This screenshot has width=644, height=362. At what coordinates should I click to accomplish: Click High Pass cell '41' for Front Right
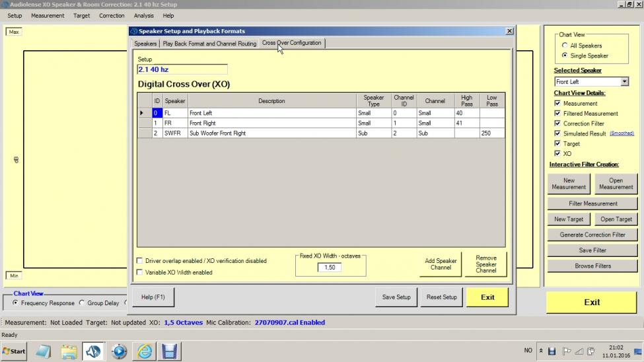coord(466,123)
